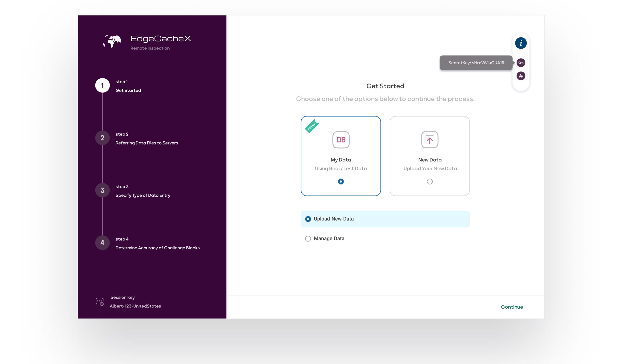Click the Session Key timer icon
The height and width of the screenshot is (364, 622).
[x=100, y=302]
